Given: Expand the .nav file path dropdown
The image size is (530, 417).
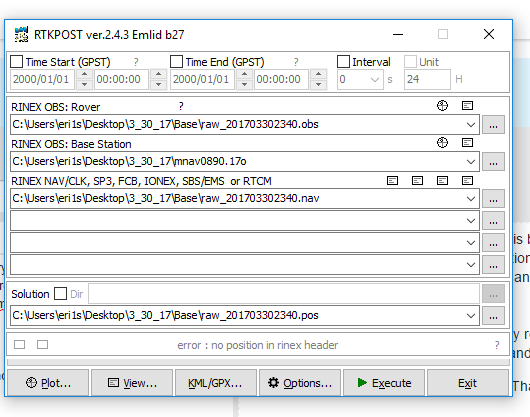Looking at the screenshot, I should (x=471, y=198).
